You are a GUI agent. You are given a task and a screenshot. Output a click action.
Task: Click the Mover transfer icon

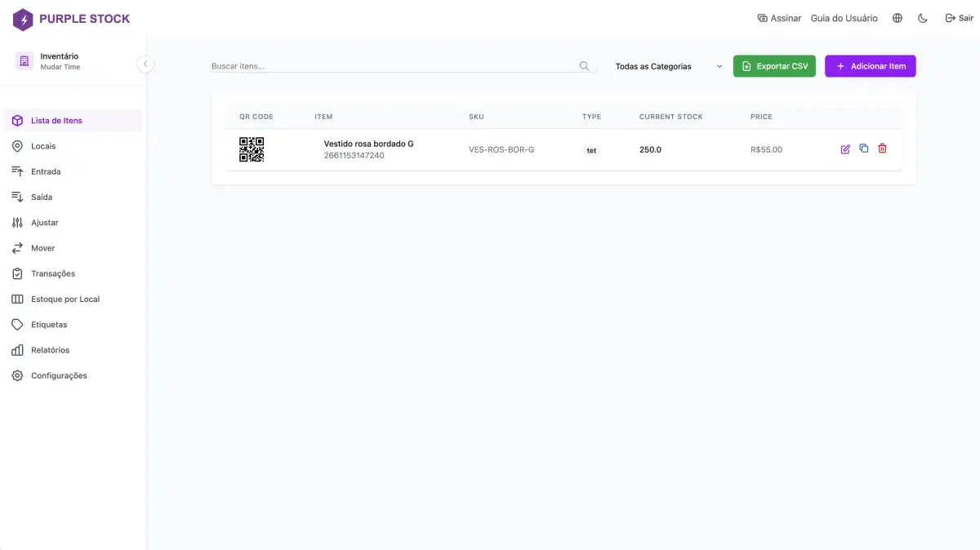click(17, 247)
